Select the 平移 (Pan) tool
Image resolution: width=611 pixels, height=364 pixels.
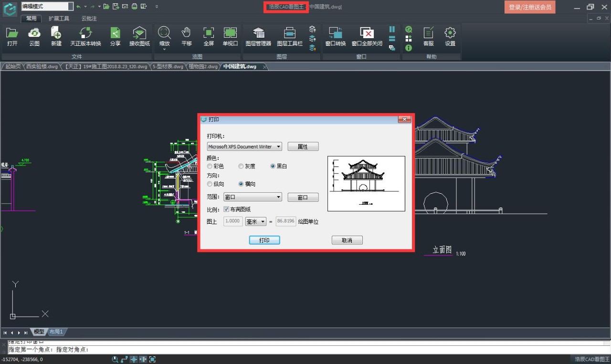[186, 37]
